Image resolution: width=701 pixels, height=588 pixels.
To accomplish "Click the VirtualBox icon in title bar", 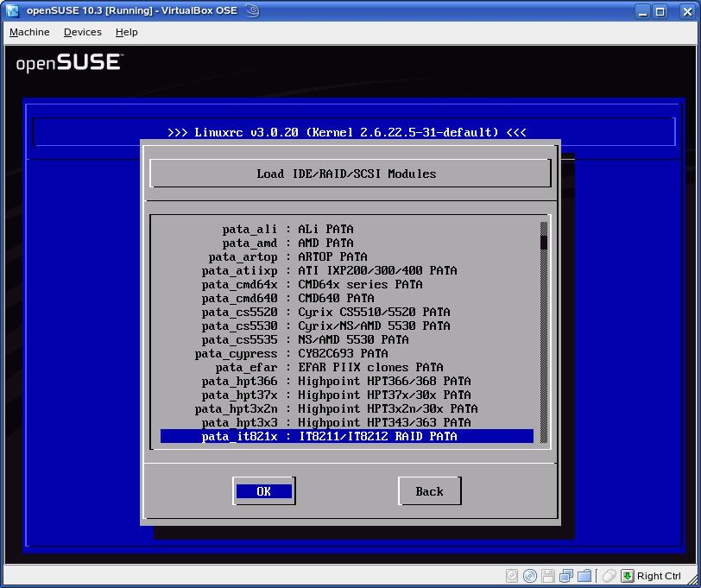I will pyautogui.click(x=12, y=10).
